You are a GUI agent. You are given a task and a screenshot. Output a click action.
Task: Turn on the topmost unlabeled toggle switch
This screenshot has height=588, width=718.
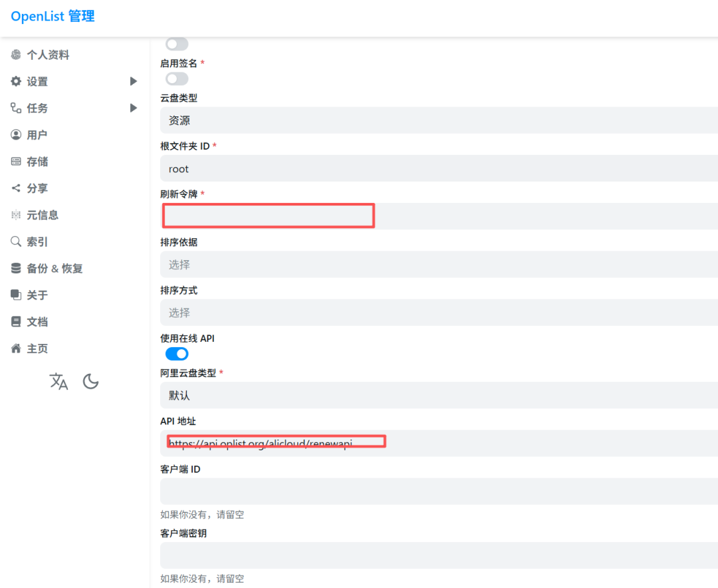coord(176,43)
